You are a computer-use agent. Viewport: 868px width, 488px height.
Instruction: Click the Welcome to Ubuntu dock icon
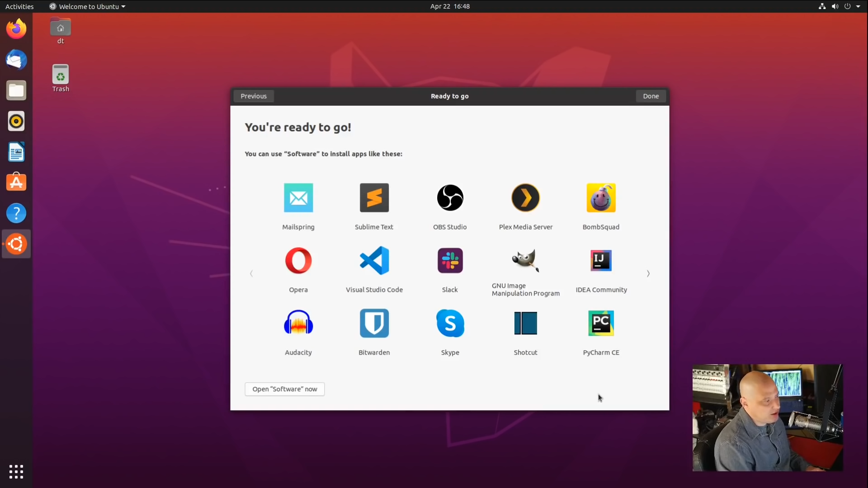click(x=16, y=244)
